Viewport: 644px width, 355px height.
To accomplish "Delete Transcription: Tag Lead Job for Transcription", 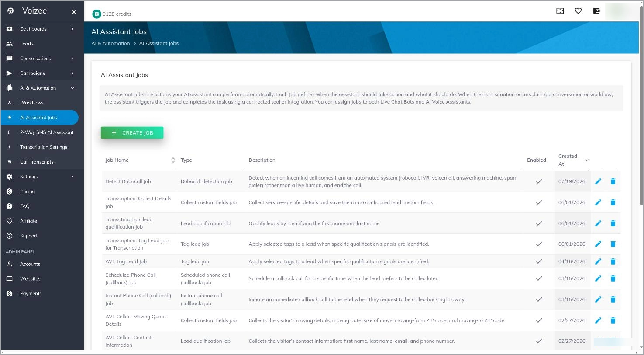I will pos(613,244).
